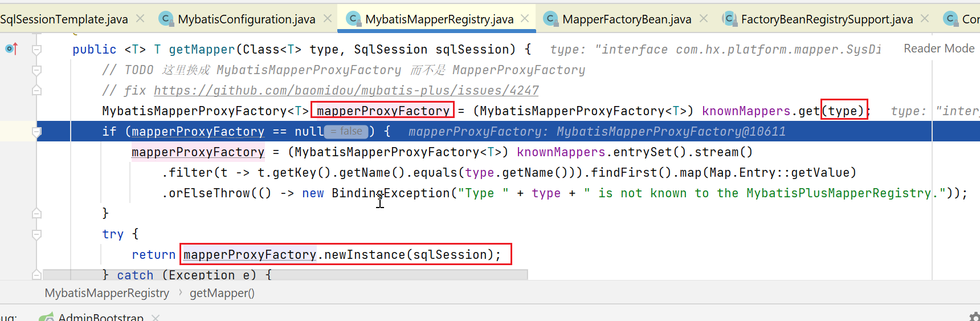Click the class icon on FactoryBeanRegistrySupport.java tab
Viewport: 980px width, 321px height.
729,19
